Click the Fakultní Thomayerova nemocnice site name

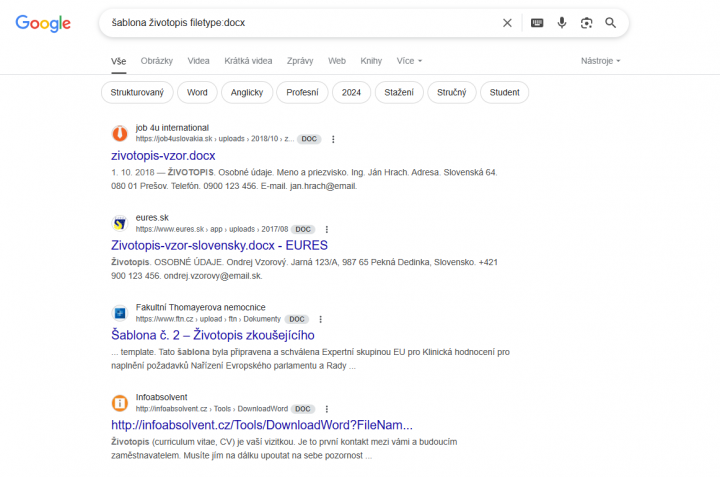[x=201, y=307]
